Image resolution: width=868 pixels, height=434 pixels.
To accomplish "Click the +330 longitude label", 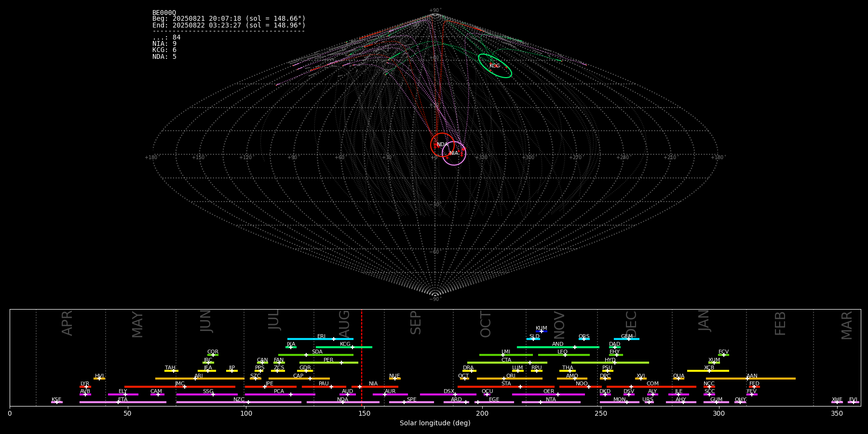I will click(x=481, y=157).
